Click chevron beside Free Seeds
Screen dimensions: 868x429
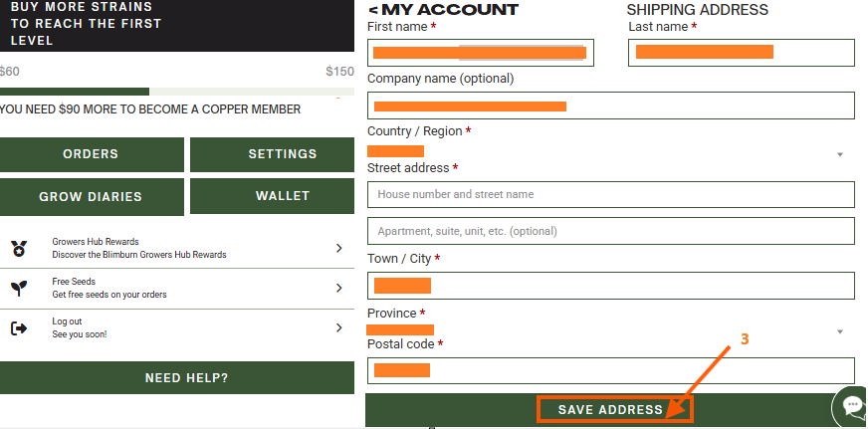(339, 288)
